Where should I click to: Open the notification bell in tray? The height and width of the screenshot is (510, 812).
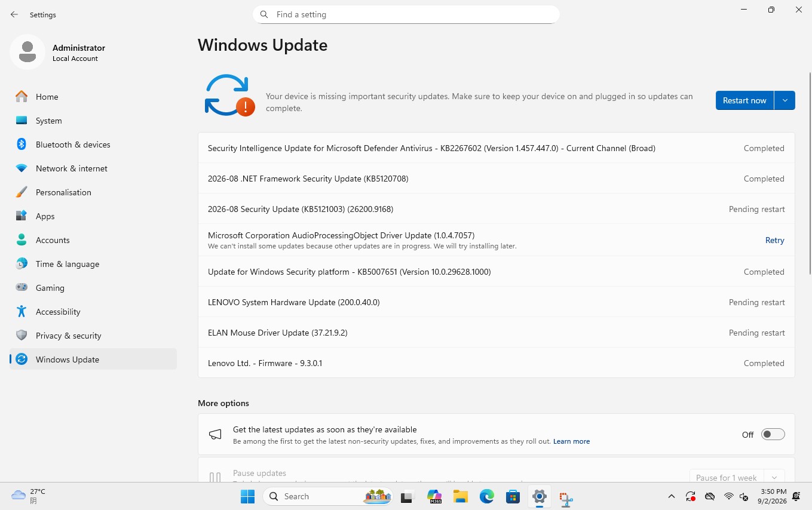796,496
